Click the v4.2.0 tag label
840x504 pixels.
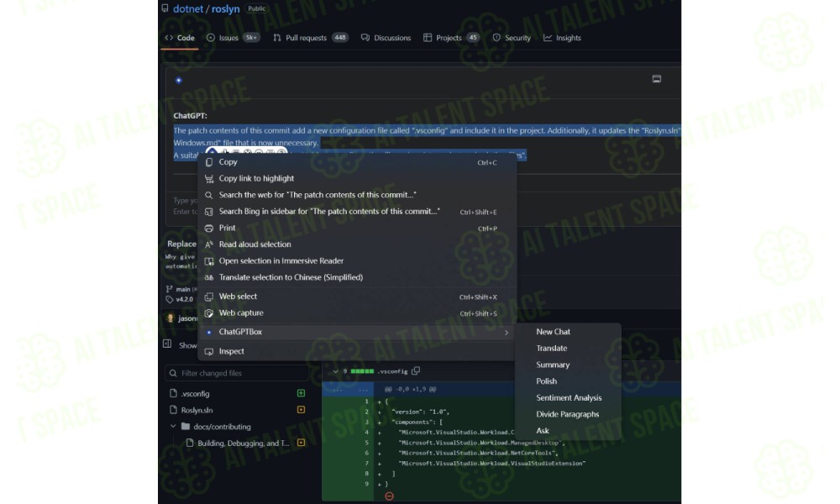point(184,299)
